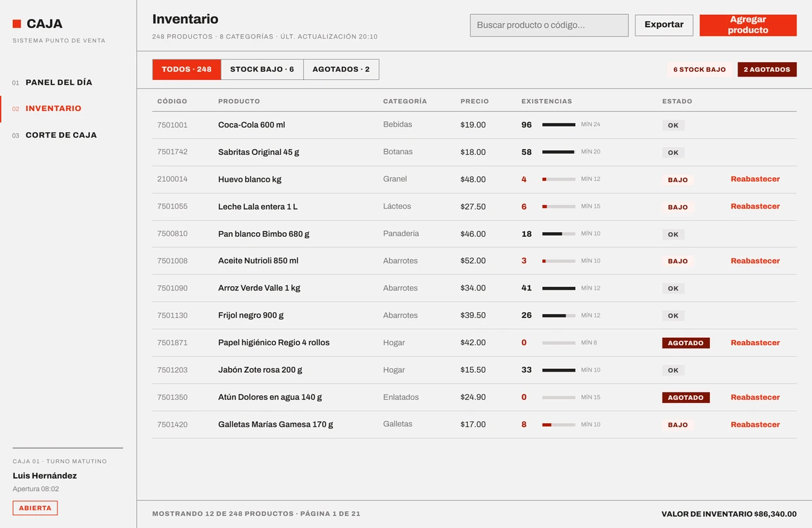Click Reabastecer for Papel higiénico Regio

coord(755,343)
